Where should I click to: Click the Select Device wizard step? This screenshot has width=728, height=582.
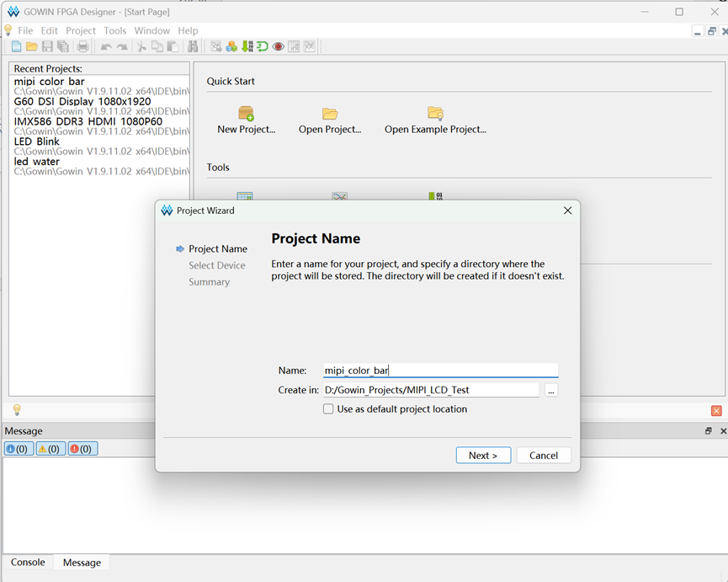point(217,265)
